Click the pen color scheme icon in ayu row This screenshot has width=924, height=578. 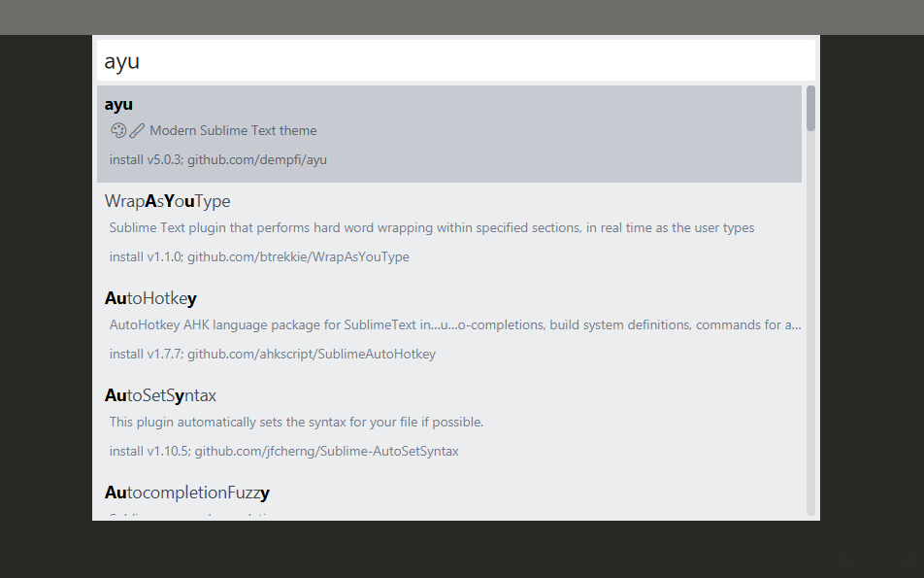click(137, 130)
